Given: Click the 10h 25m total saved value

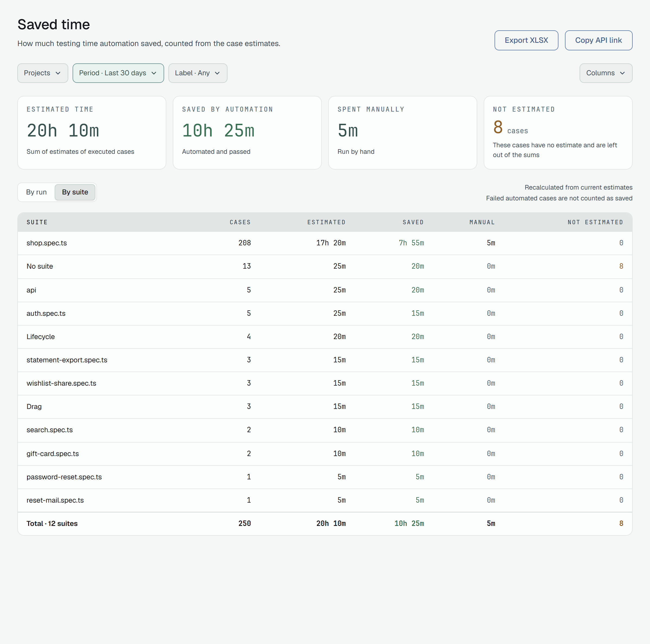Looking at the screenshot, I should point(409,523).
